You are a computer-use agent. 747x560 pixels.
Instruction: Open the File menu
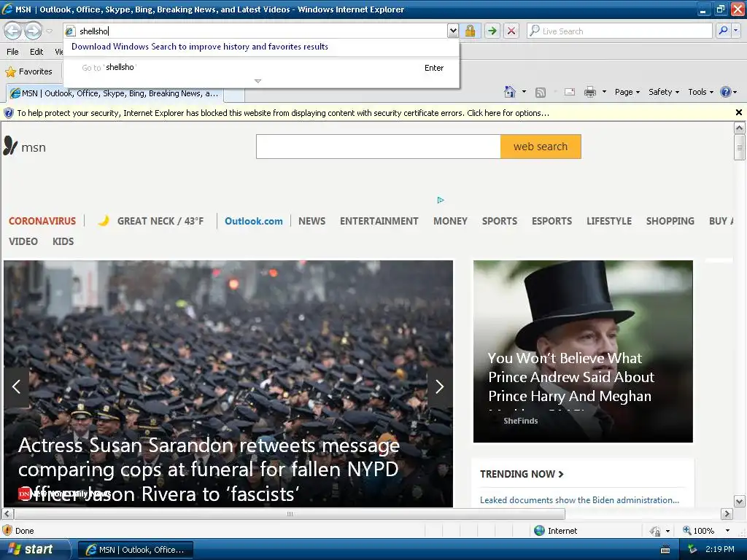pos(13,52)
